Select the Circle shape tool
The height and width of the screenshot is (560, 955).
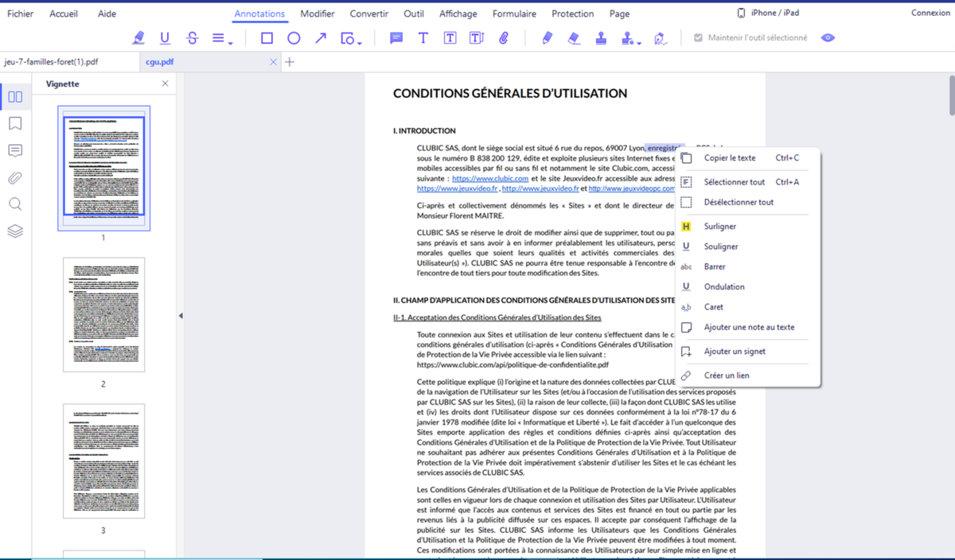point(294,37)
